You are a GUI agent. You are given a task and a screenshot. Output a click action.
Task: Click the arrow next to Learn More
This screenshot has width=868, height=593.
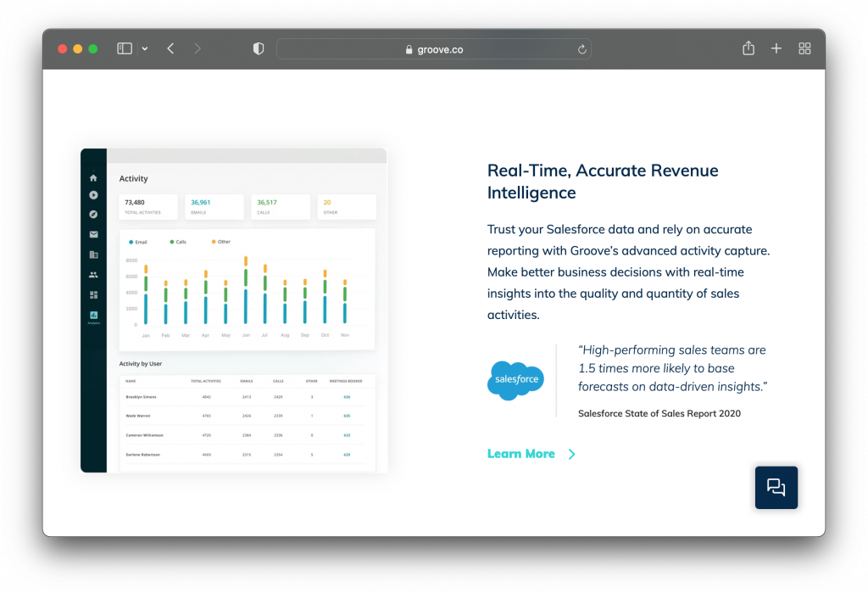(571, 454)
